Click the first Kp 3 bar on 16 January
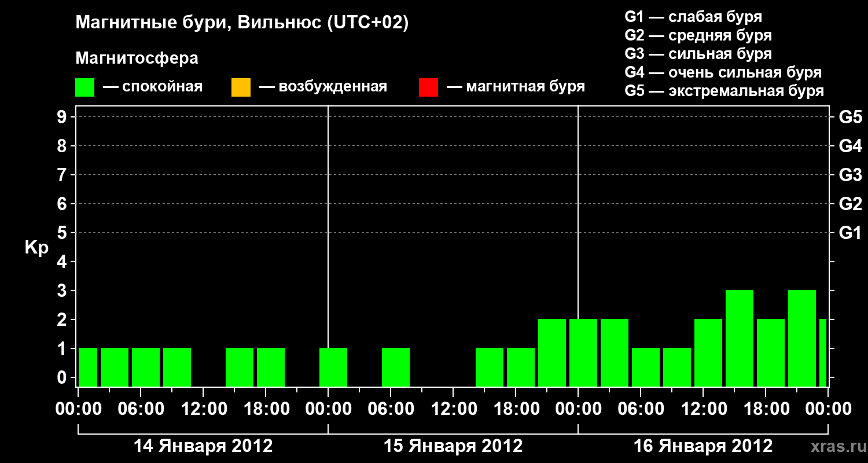Viewport: 868px width, 463px height. click(740, 338)
